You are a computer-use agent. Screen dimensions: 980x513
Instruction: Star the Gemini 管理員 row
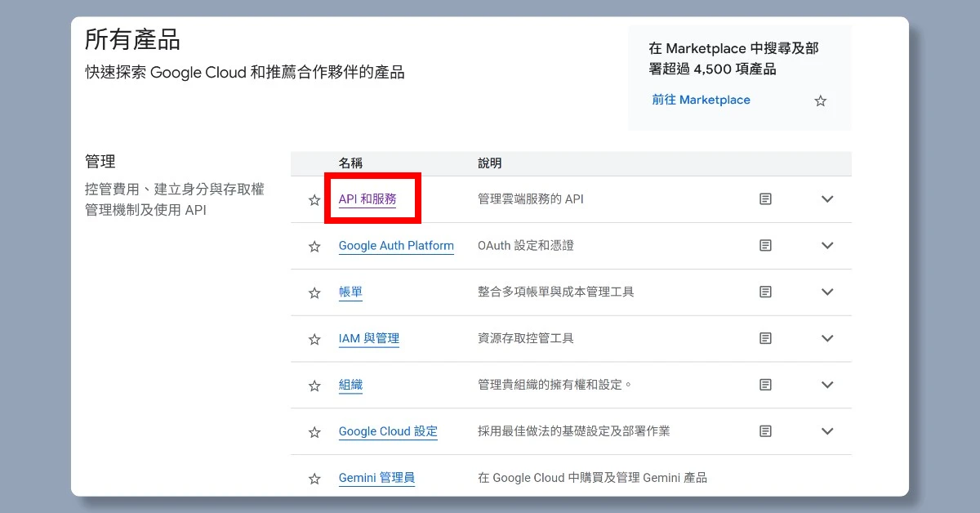(x=314, y=479)
